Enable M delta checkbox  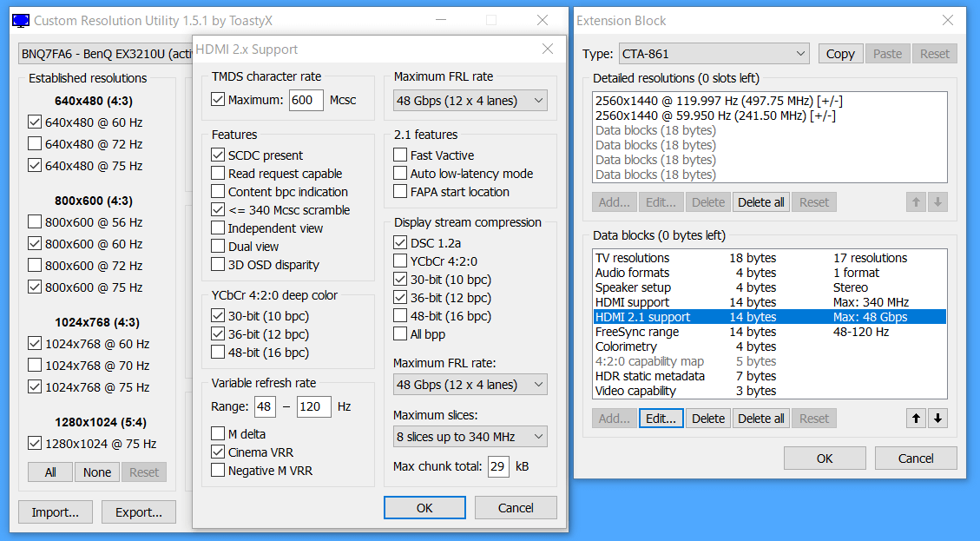(218, 433)
